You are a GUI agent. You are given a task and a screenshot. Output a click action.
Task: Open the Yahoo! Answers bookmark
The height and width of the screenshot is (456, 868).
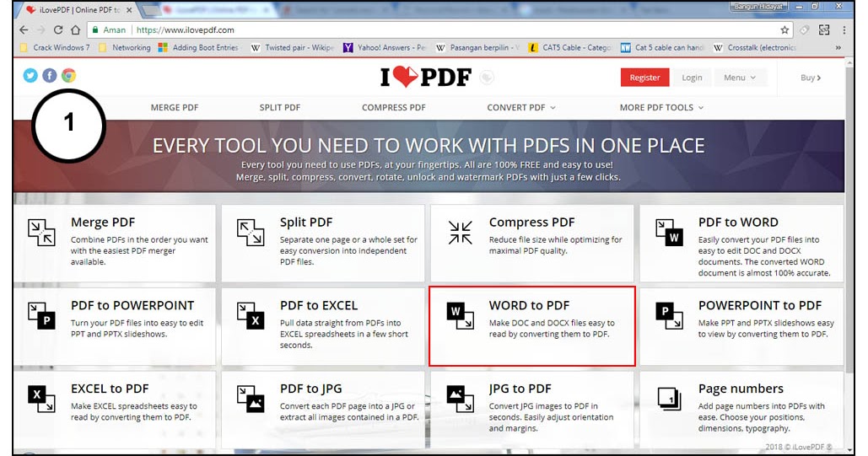[385, 47]
